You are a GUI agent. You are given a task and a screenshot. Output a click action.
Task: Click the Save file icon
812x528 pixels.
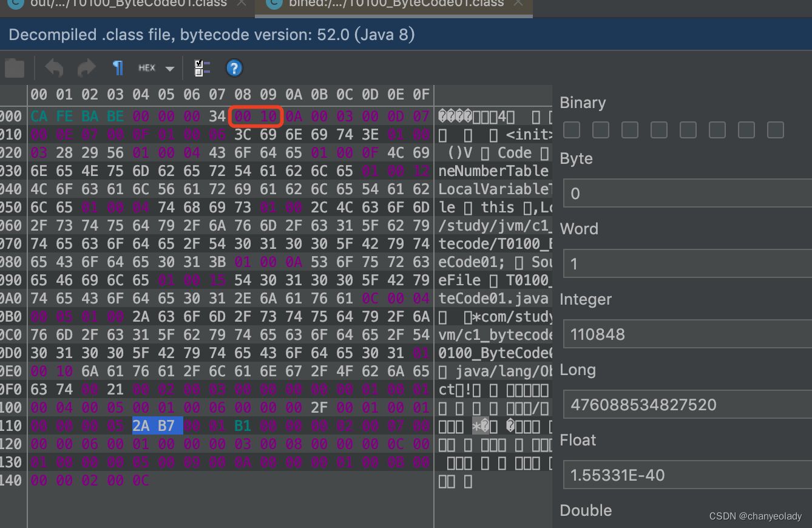(x=14, y=68)
